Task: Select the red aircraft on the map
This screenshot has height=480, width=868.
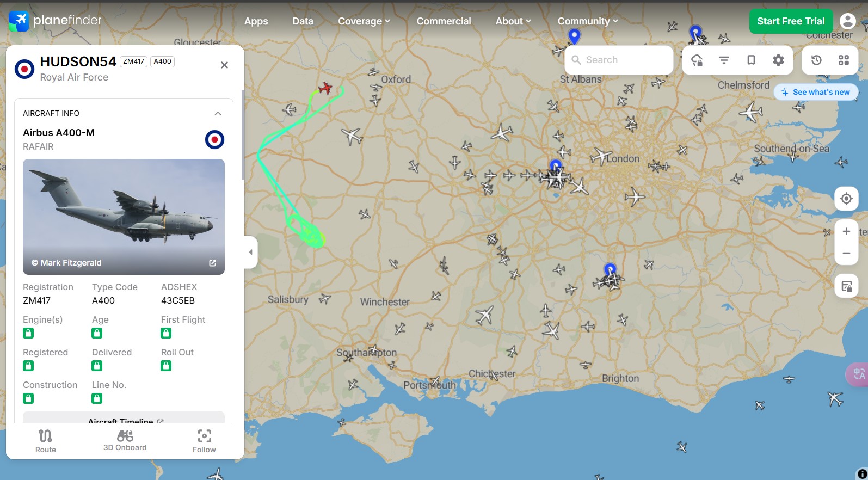Action: [x=325, y=88]
